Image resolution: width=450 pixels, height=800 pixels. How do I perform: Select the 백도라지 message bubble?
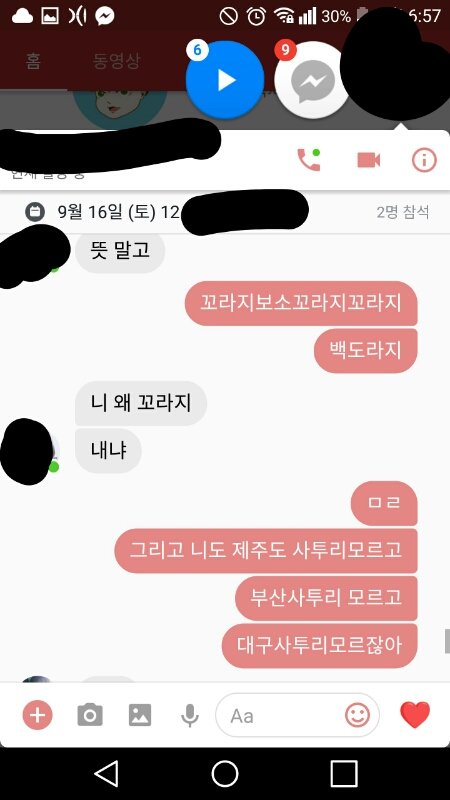point(365,351)
